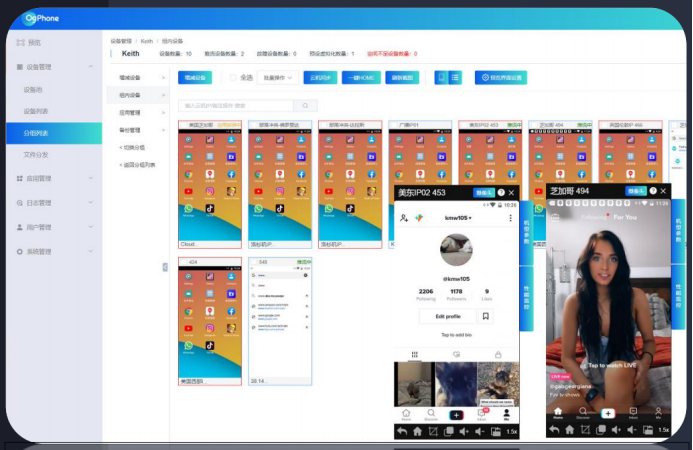
Task: Click volume down icon in 芝加哥 494 toolbar
Action: point(632,429)
